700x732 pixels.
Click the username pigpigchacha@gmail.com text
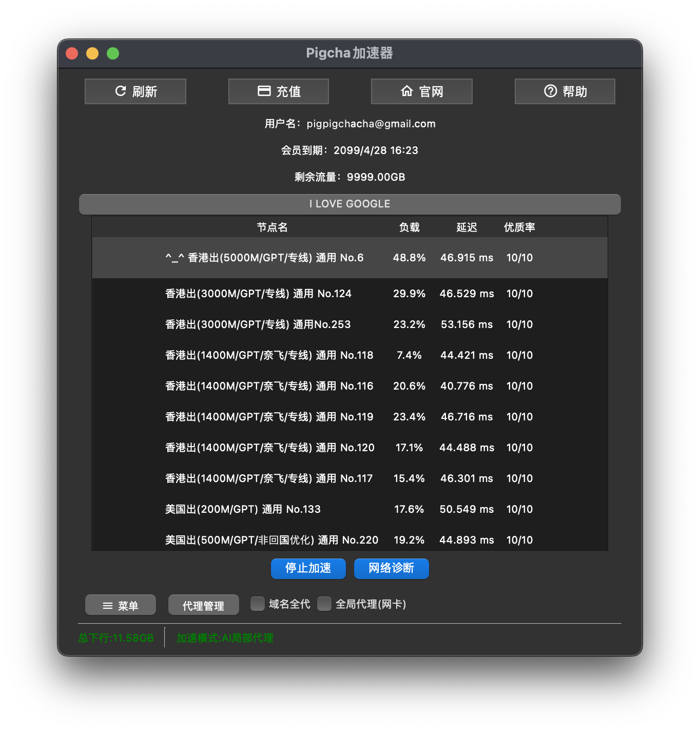[x=371, y=124]
